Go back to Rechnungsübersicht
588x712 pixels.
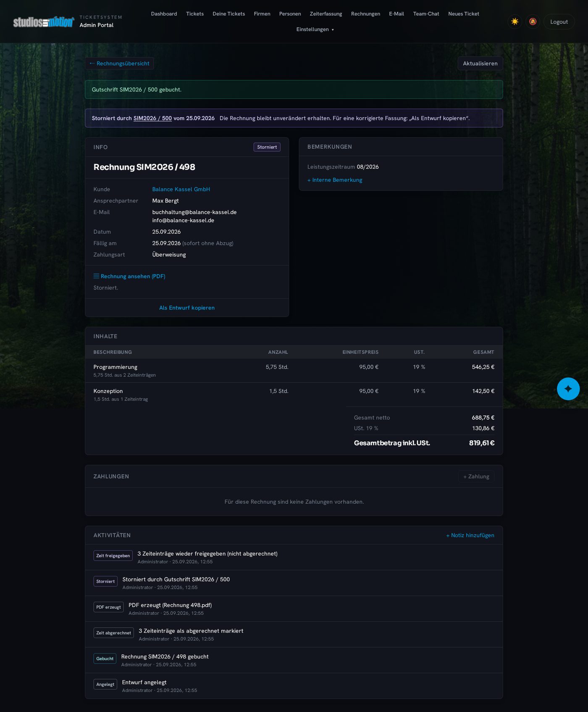(x=119, y=63)
